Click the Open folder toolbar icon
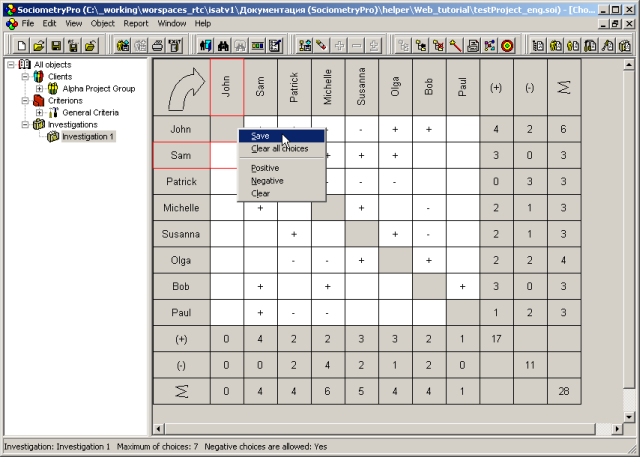640x457 pixels. (x=38, y=45)
